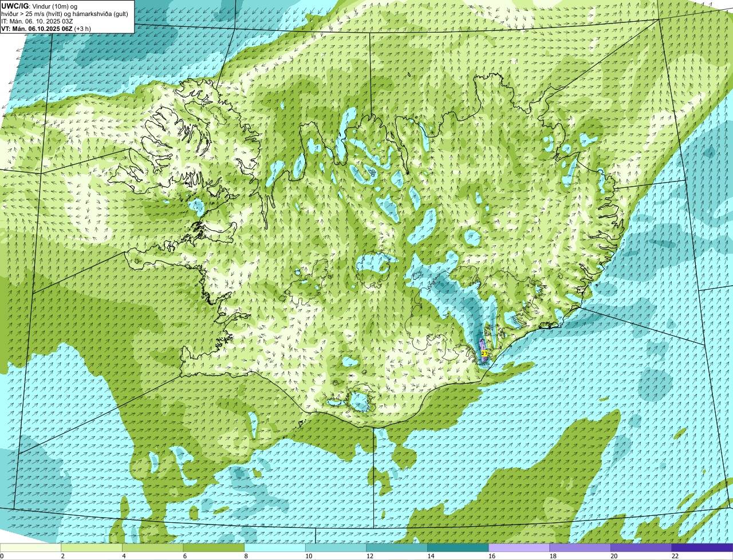Select the 16–18 m/s lavender swatch
Viewport: 733px width, 560px height.
tap(519, 547)
